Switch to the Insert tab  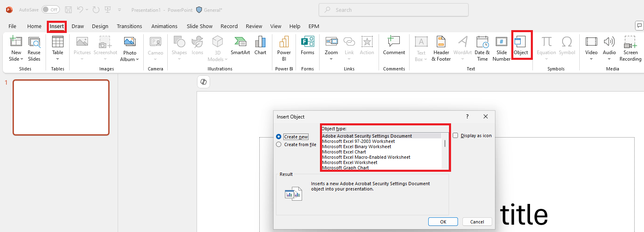(57, 26)
